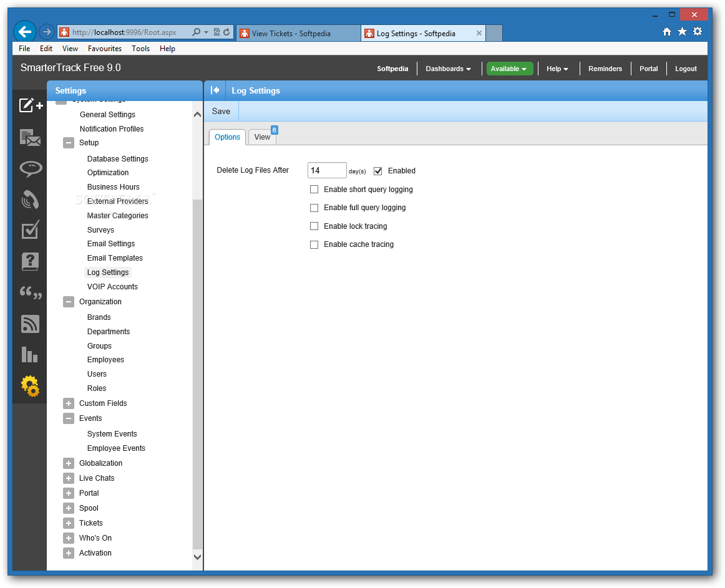Click the address bar search magnifier icon
Image resolution: width=725 pixels, height=588 pixels.
point(196,32)
